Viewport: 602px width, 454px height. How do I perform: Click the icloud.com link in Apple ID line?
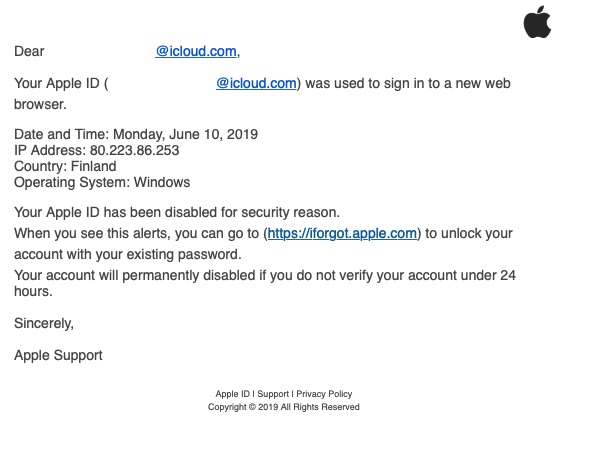tap(256, 84)
